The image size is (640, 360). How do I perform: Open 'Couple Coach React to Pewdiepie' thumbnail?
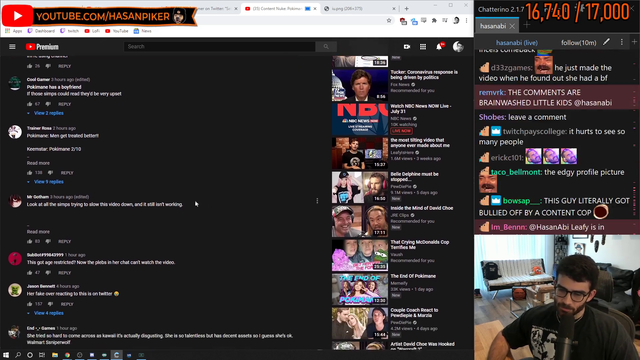[360, 323]
